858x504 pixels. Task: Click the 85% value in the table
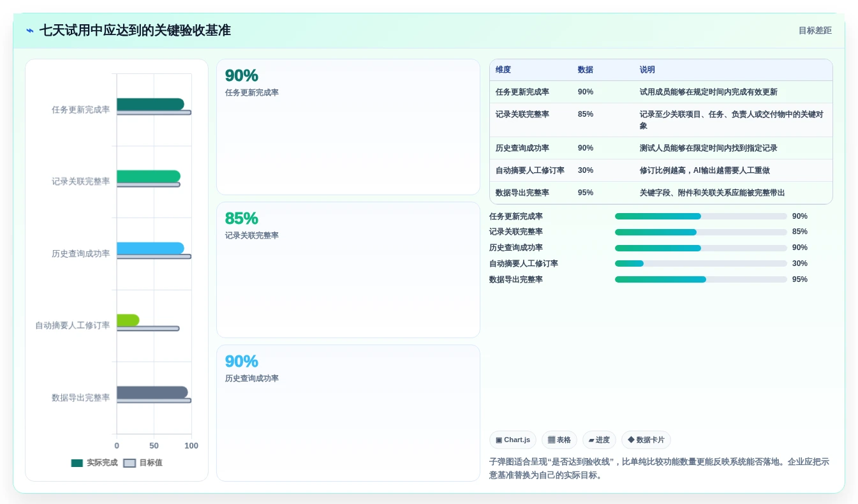click(x=586, y=114)
